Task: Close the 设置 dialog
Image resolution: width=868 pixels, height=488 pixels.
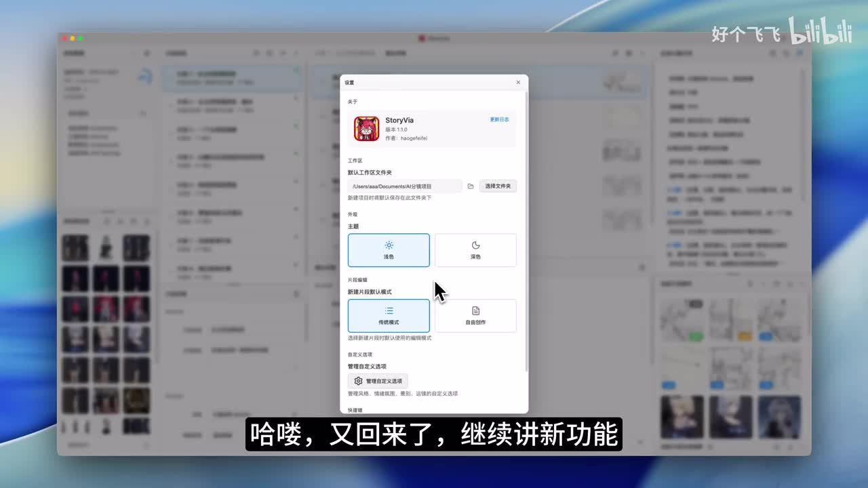Action: pyautogui.click(x=518, y=83)
